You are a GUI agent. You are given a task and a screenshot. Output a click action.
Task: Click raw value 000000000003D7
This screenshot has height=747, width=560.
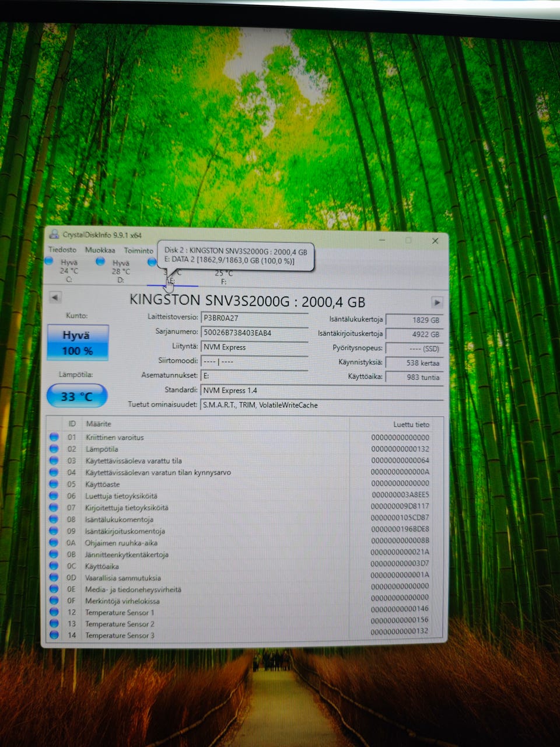[x=400, y=563]
